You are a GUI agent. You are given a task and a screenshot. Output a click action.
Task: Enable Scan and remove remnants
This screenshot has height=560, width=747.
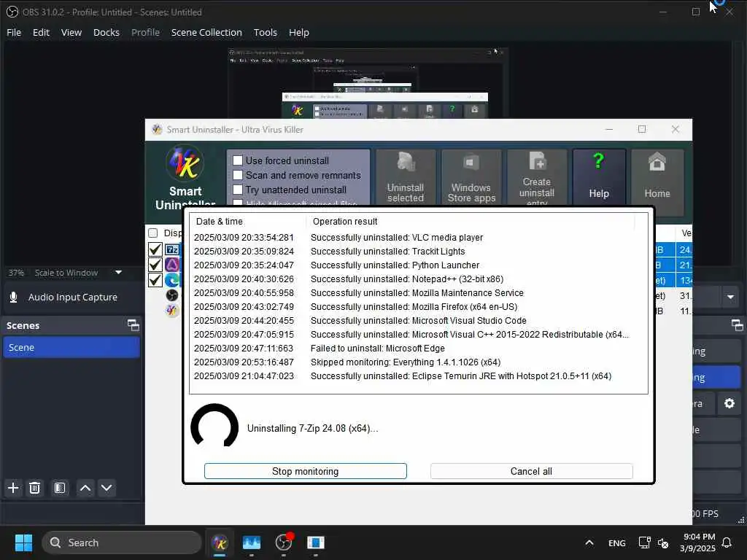coord(238,175)
